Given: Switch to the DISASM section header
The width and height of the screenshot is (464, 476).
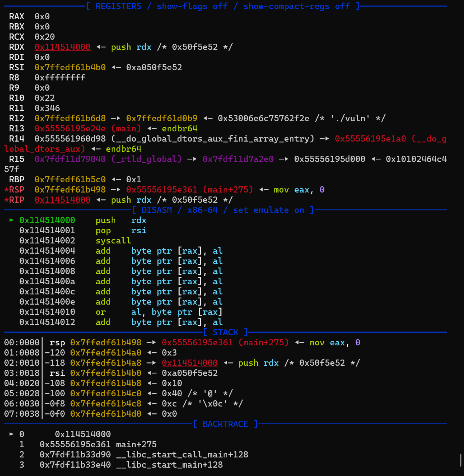Looking at the screenshot, I should point(157,210).
